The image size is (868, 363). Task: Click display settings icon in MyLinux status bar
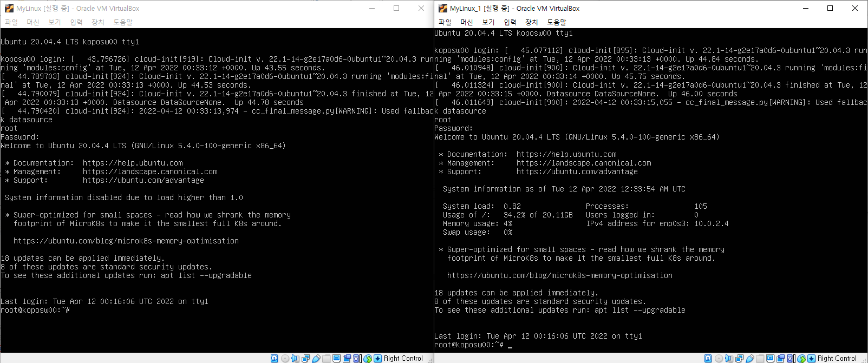click(x=337, y=358)
